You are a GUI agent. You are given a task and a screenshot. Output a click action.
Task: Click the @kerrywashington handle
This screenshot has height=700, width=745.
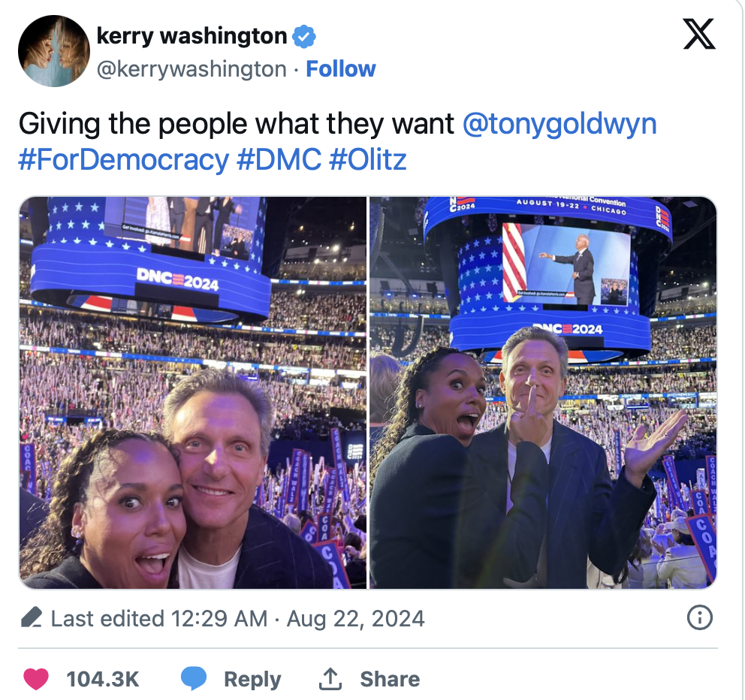[192, 69]
